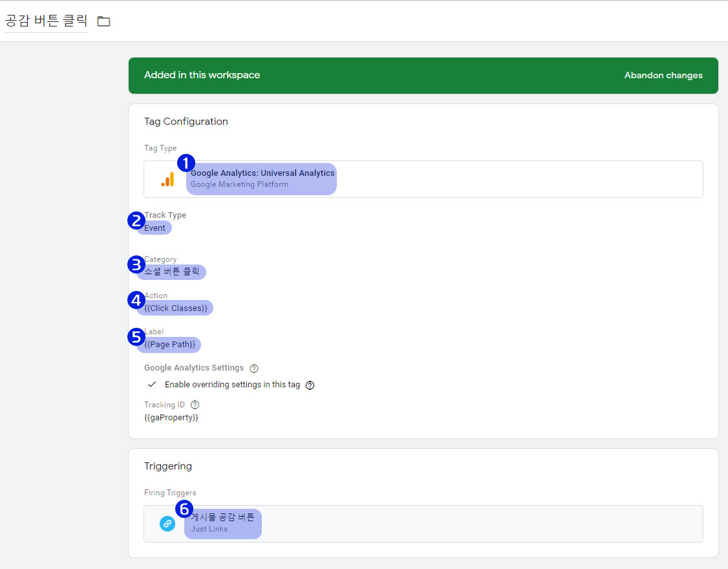Click the Firing Triggers label
The height and width of the screenshot is (569, 728).
pyautogui.click(x=170, y=493)
